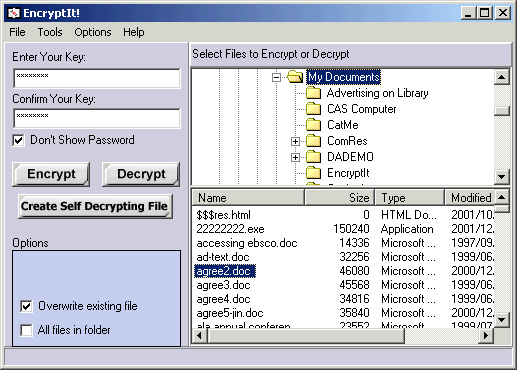Click the CAS Computer folder icon
This screenshot has width=517, height=370.
313,109
